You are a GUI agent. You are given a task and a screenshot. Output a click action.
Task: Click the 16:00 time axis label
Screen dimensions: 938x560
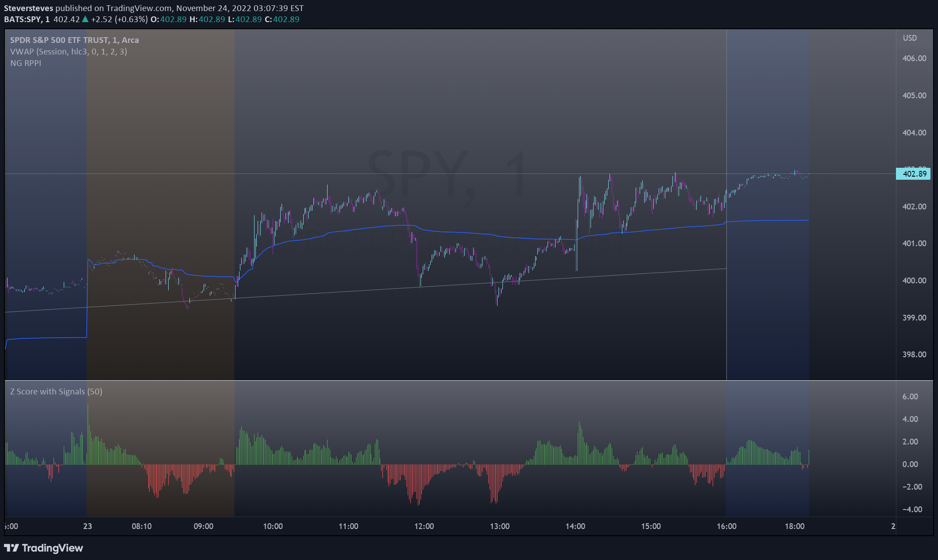726,526
